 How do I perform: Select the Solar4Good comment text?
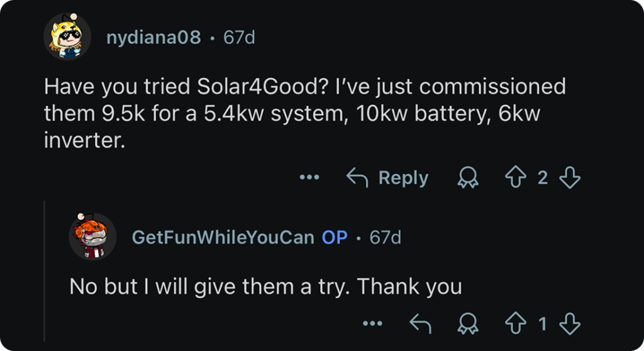(x=304, y=113)
